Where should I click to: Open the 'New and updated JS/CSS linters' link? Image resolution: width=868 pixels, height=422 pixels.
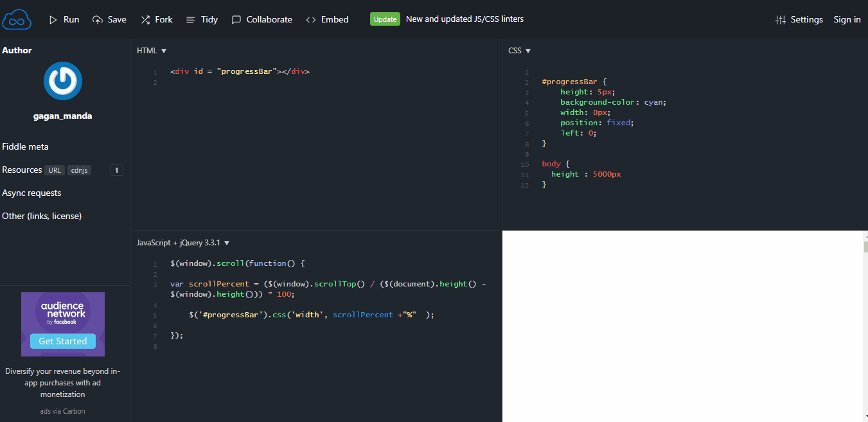click(x=465, y=19)
